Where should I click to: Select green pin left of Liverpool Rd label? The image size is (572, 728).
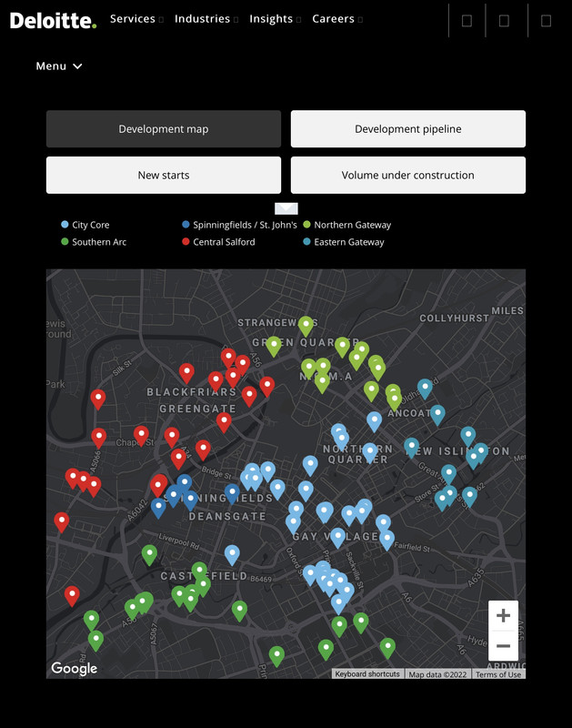tap(149, 556)
